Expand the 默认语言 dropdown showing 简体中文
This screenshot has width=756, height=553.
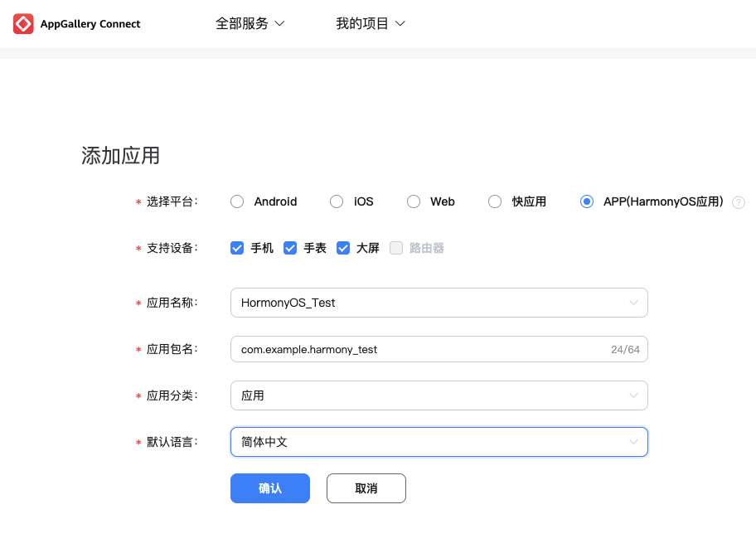(634, 442)
